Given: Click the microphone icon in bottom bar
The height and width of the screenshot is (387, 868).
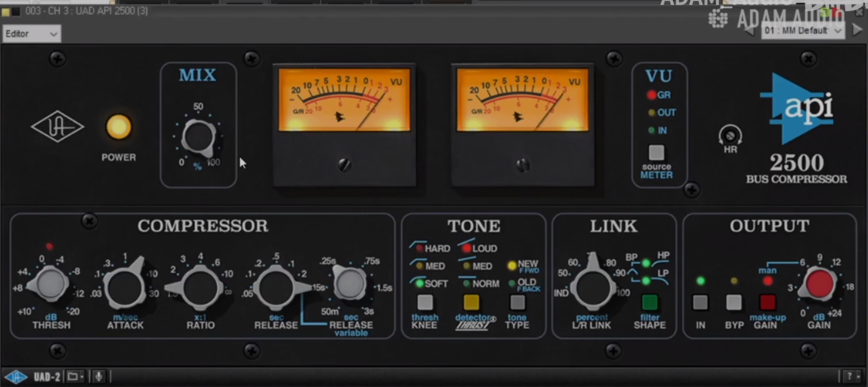Looking at the screenshot, I should coord(99,377).
